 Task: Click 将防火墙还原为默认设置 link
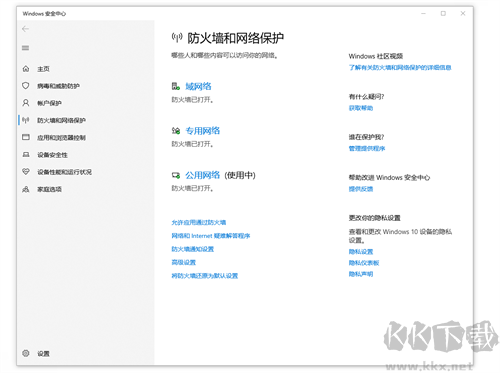[205, 276]
